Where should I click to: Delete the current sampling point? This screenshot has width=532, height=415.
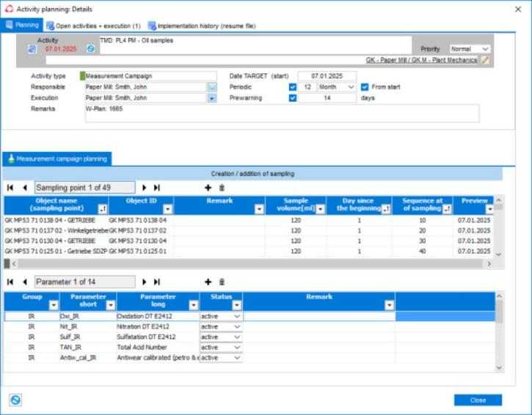(x=222, y=188)
